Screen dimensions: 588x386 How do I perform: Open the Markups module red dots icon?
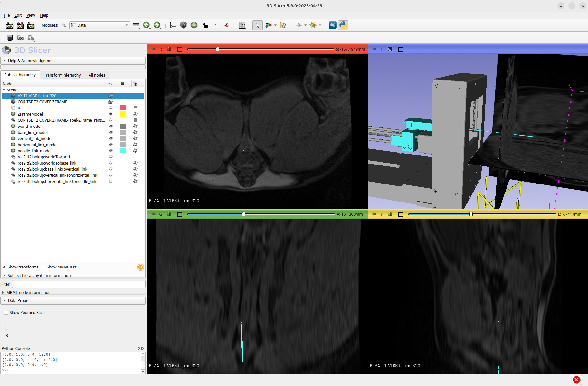215,25
